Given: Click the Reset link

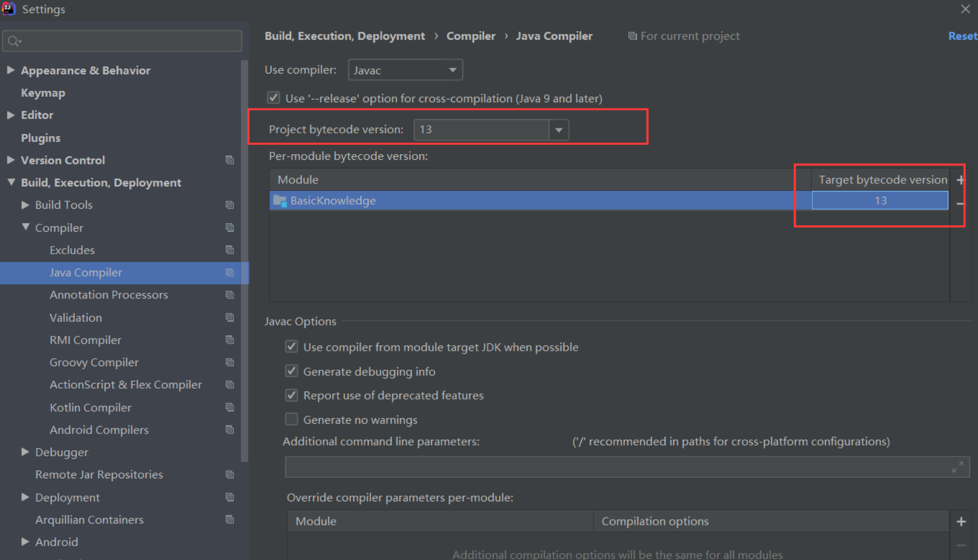Looking at the screenshot, I should tap(962, 36).
